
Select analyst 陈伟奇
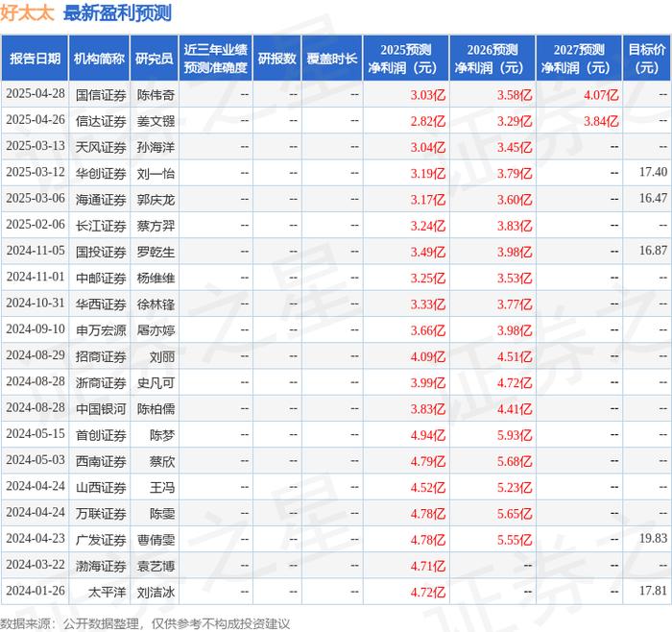pyautogui.click(x=156, y=95)
